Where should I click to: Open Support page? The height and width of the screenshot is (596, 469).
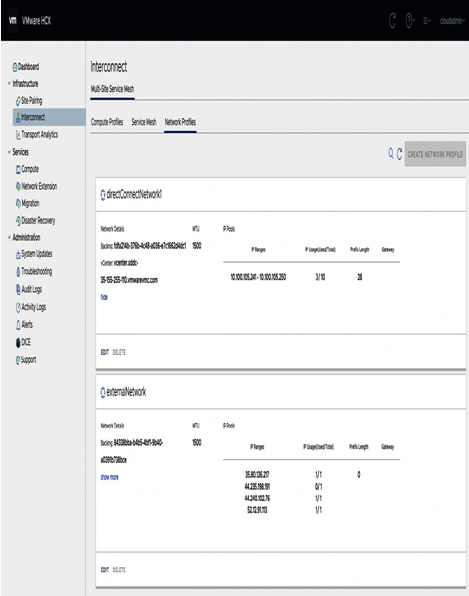coord(29,360)
